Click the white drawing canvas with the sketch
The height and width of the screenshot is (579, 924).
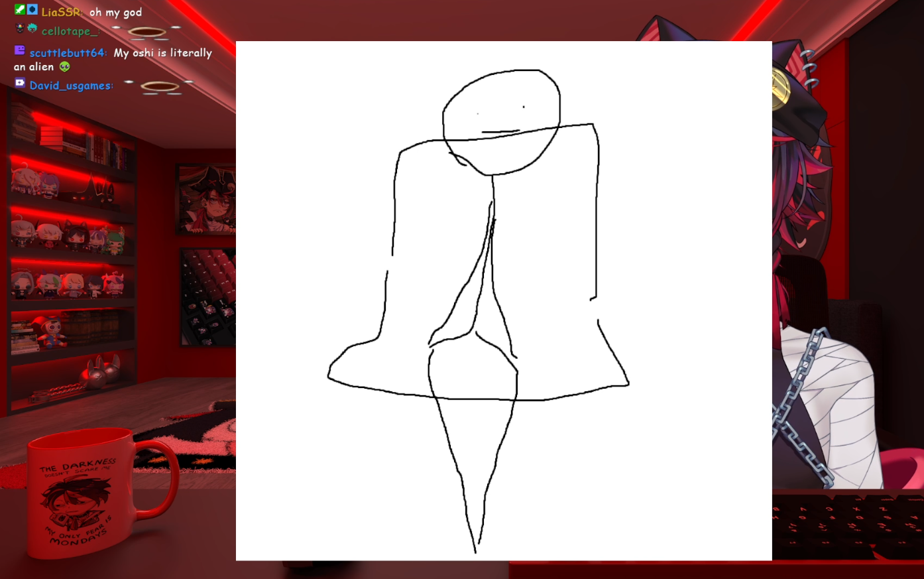tap(504, 301)
